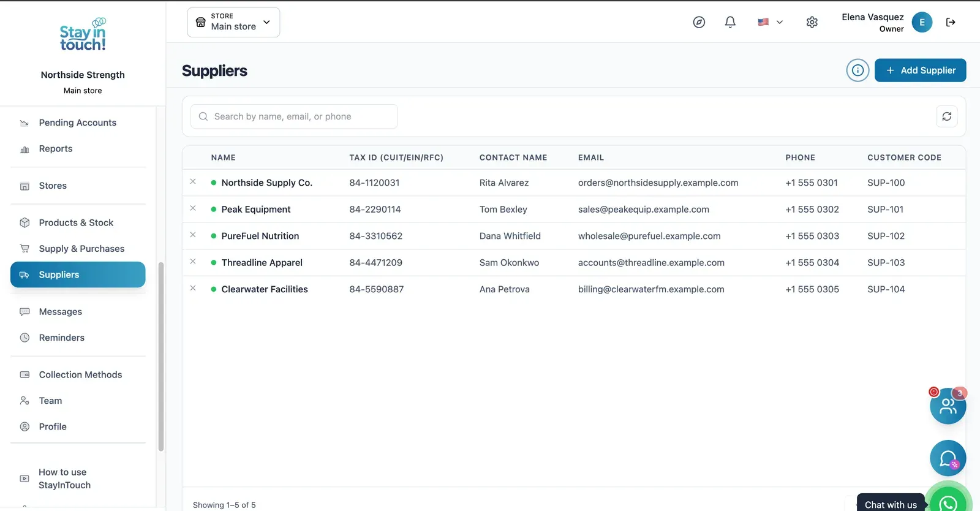Click the NAME column header
This screenshot has height=511, width=980.
coord(224,157)
